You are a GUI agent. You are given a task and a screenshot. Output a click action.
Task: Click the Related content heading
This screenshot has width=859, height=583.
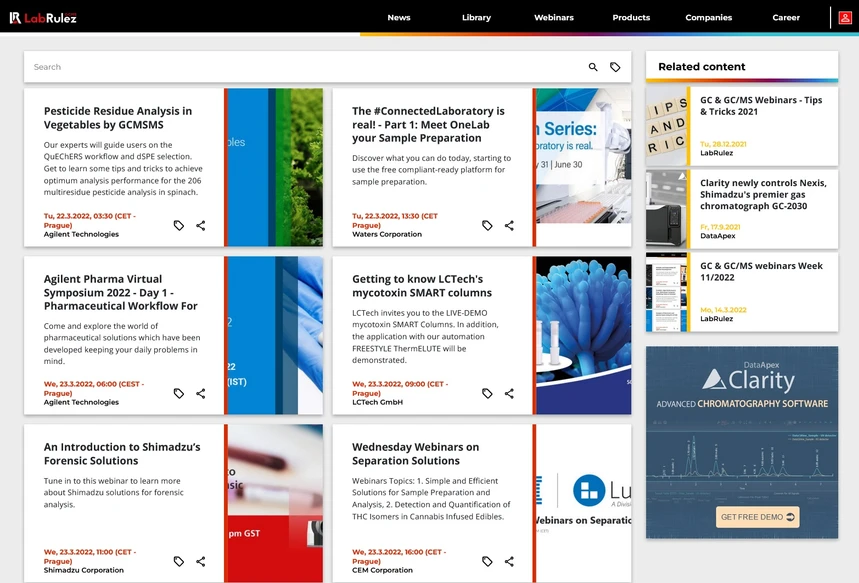pos(701,67)
